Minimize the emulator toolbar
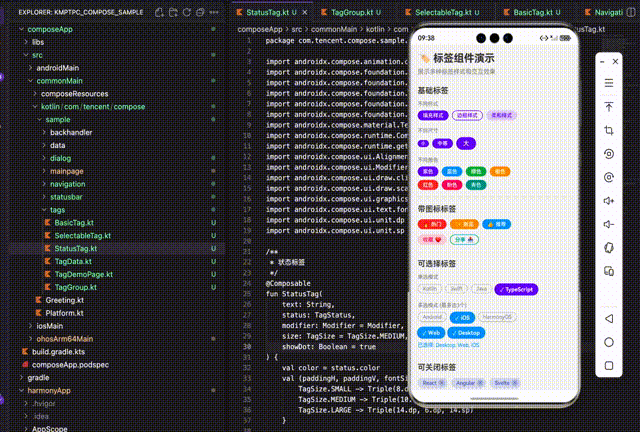640x432 pixels. (602, 62)
